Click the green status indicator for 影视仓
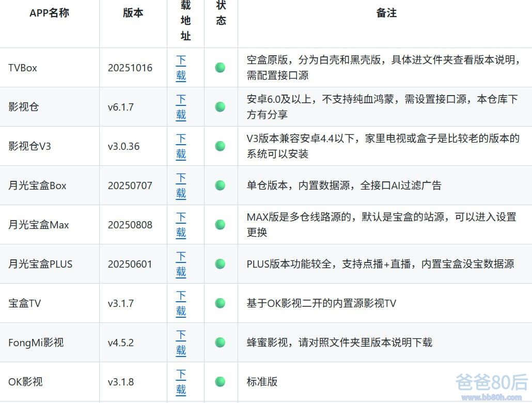This screenshot has width=532, height=403. point(220,107)
